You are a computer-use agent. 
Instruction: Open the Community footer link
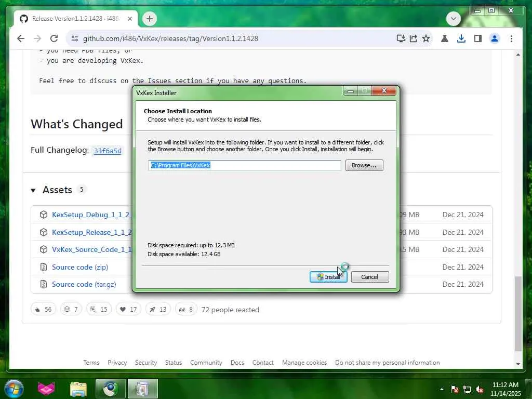tap(206, 363)
